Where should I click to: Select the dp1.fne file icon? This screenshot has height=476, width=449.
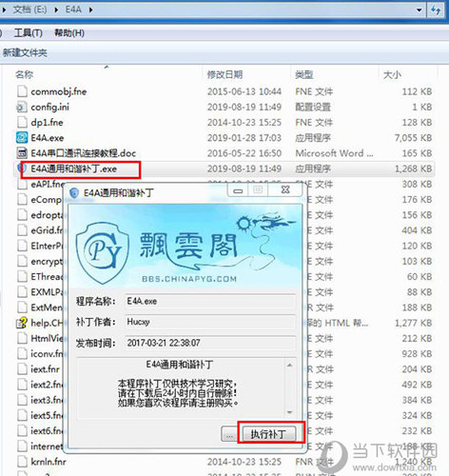(x=22, y=123)
